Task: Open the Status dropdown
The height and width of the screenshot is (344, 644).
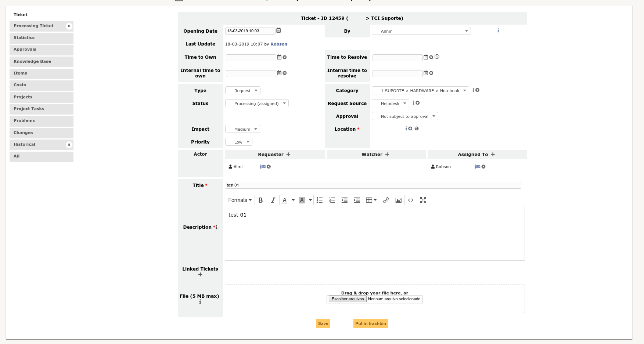Action: point(256,103)
